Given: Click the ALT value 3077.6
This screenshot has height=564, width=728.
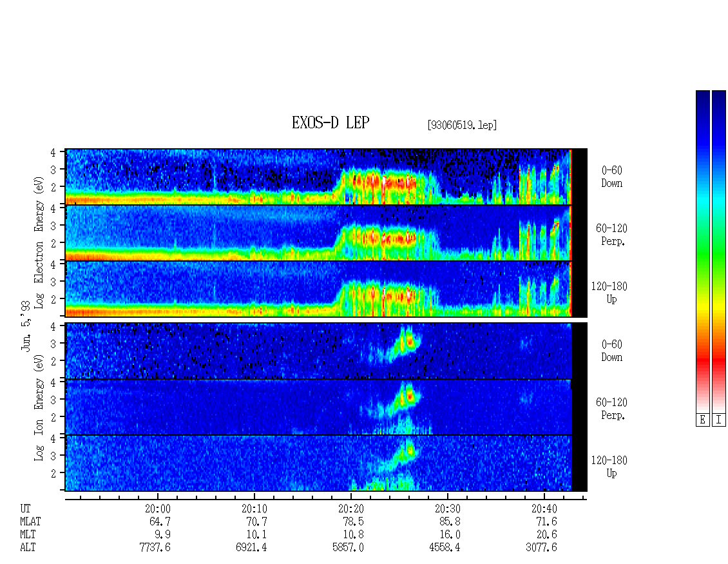Looking at the screenshot, I should [541, 548].
